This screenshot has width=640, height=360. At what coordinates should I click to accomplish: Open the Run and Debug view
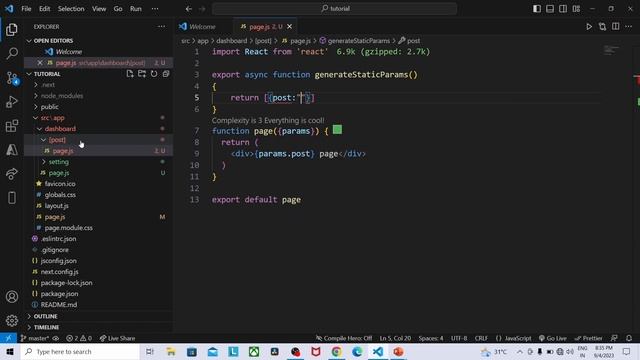click(x=12, y=102)
